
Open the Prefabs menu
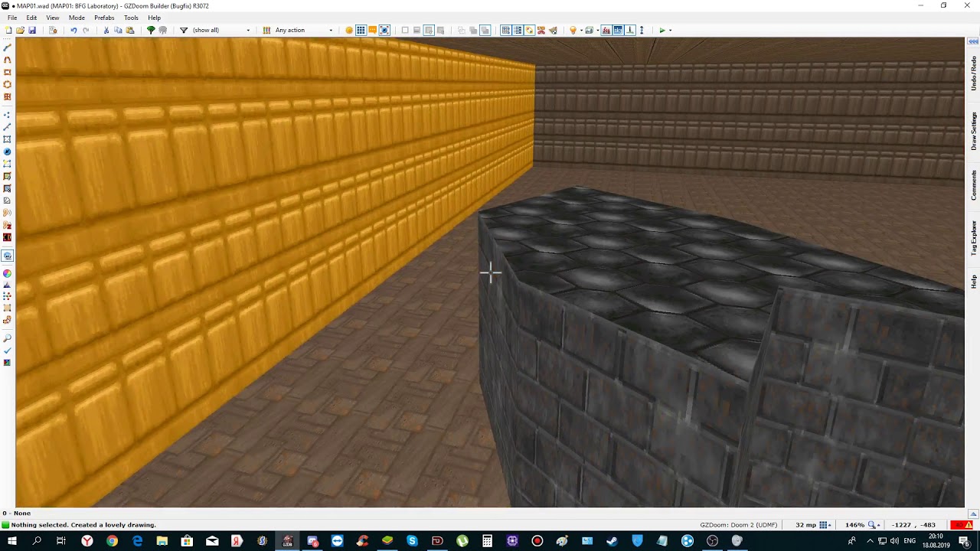104,18
